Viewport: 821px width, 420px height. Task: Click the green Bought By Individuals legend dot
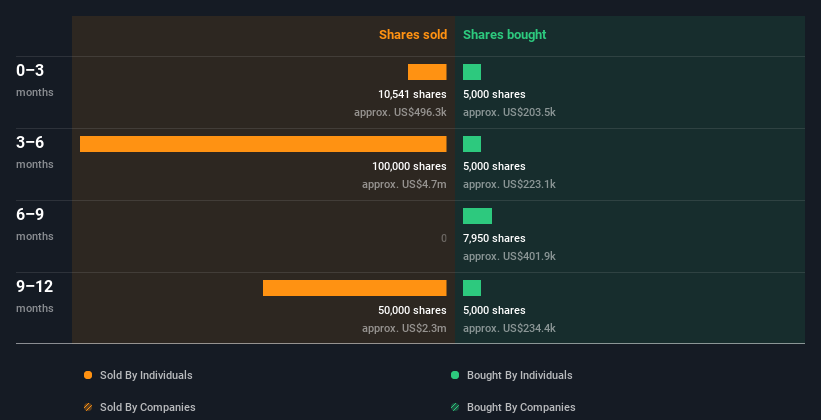(455, 375)
